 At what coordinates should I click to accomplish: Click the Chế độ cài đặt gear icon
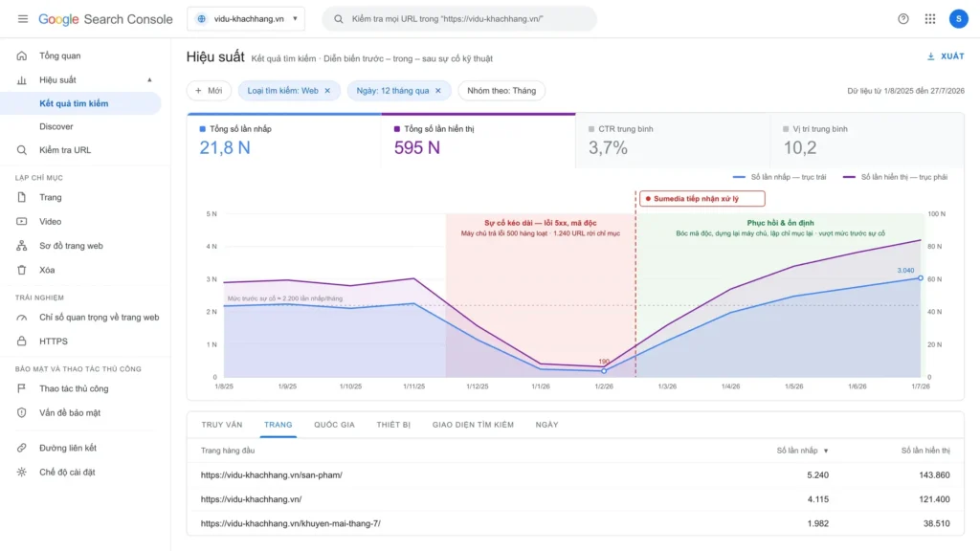22,473
